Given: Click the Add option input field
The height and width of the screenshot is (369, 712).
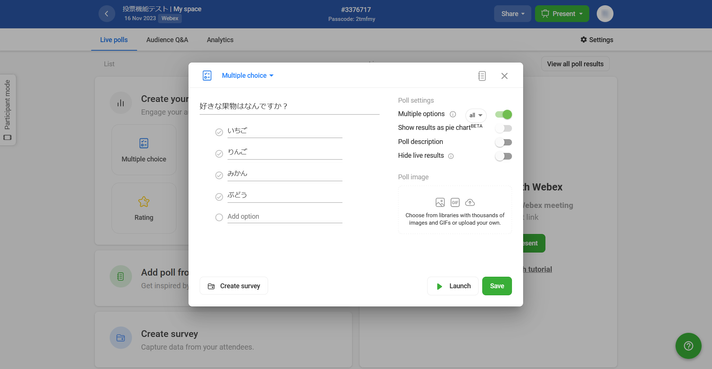Looking at the screenshot, I should pyautogui.click(x=284, y=217).
